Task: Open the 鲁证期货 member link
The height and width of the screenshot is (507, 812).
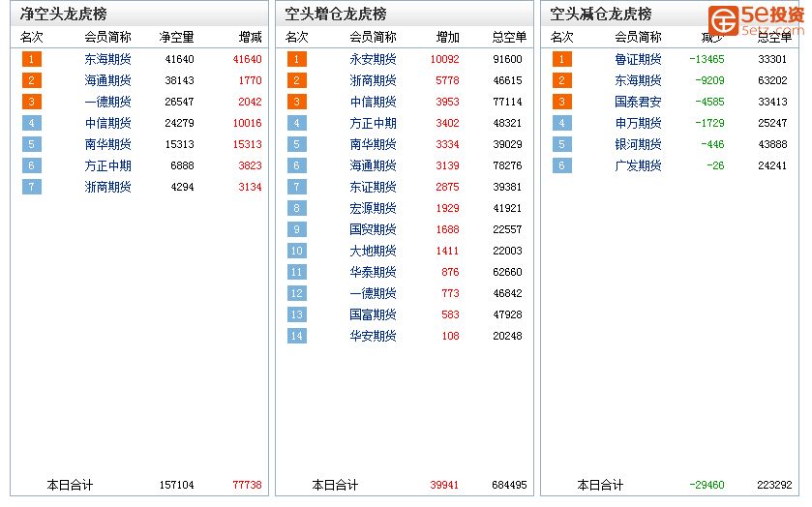Action: pyautogui.click(x=638, y=59)
